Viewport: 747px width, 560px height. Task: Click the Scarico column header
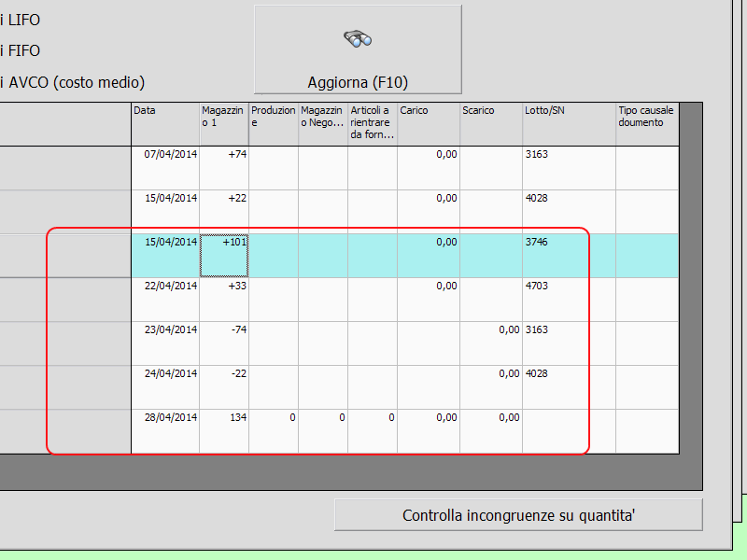pos(491,124)
